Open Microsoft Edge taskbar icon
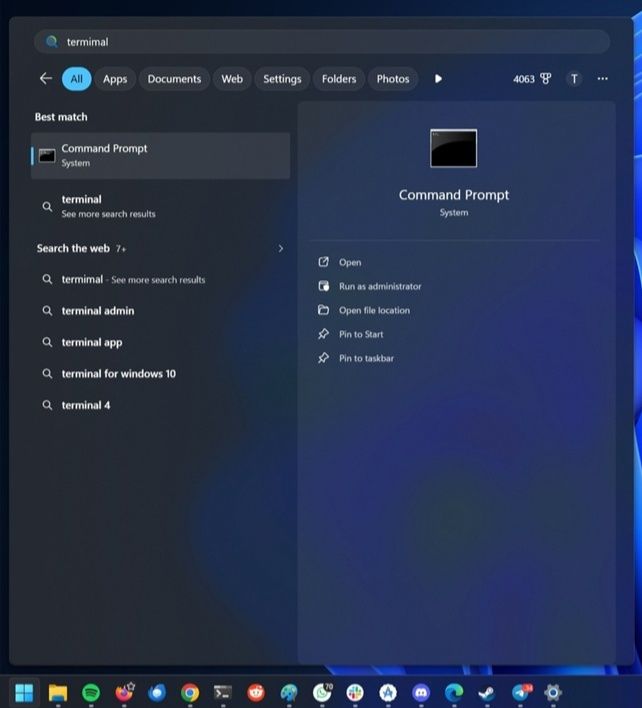Image resolution: width=642 pixels, height=708 pixels. pos(454,692)
